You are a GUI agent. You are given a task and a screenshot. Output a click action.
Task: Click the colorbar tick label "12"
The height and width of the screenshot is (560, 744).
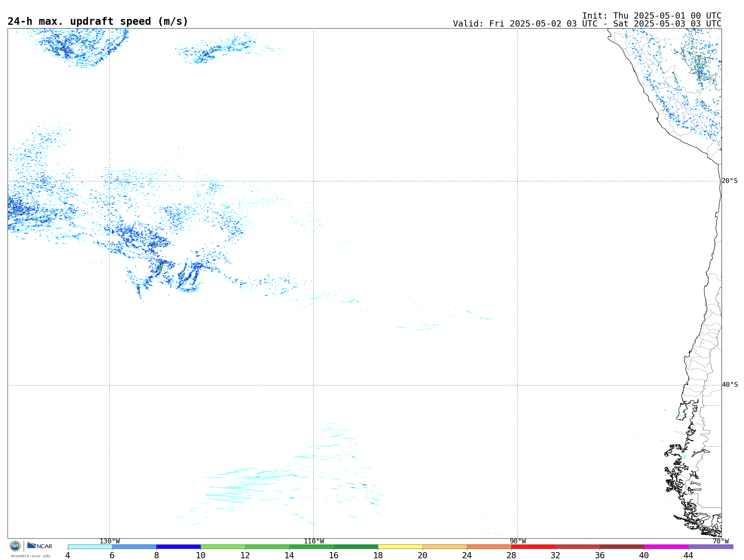click(245, 556)
